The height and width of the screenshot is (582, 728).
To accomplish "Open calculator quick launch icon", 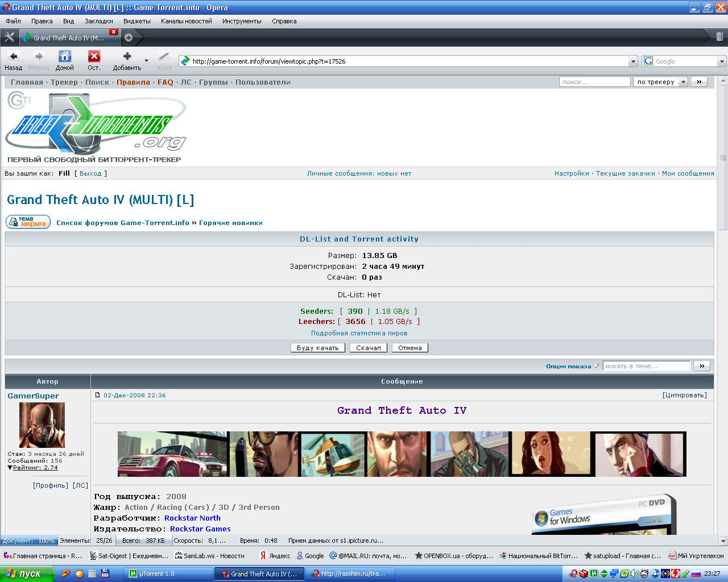I will click(92, 573).
